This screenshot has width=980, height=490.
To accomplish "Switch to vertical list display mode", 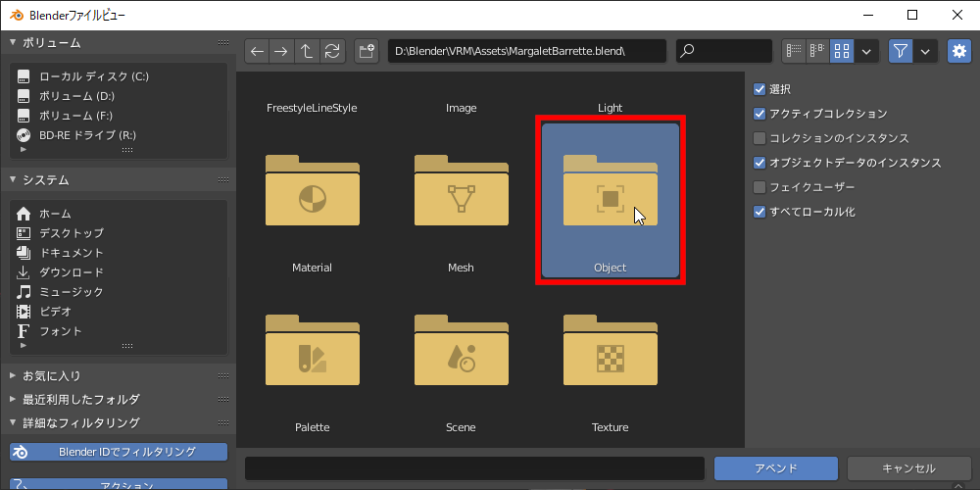I will [x=794, y=51].
